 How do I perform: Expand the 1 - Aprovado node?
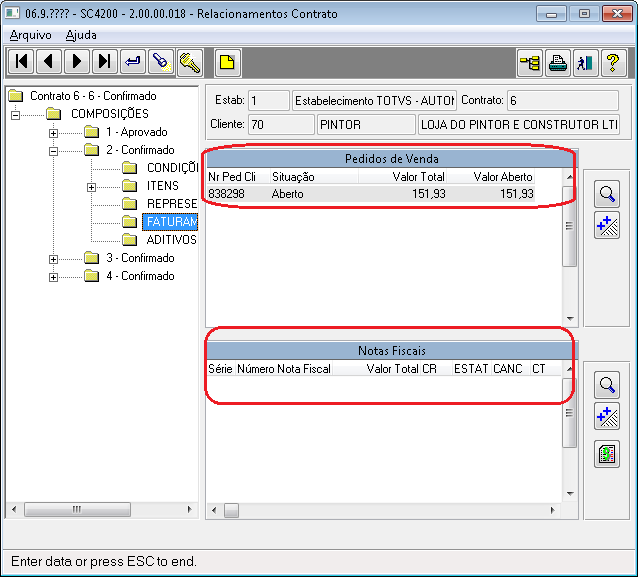pos(53,133)
